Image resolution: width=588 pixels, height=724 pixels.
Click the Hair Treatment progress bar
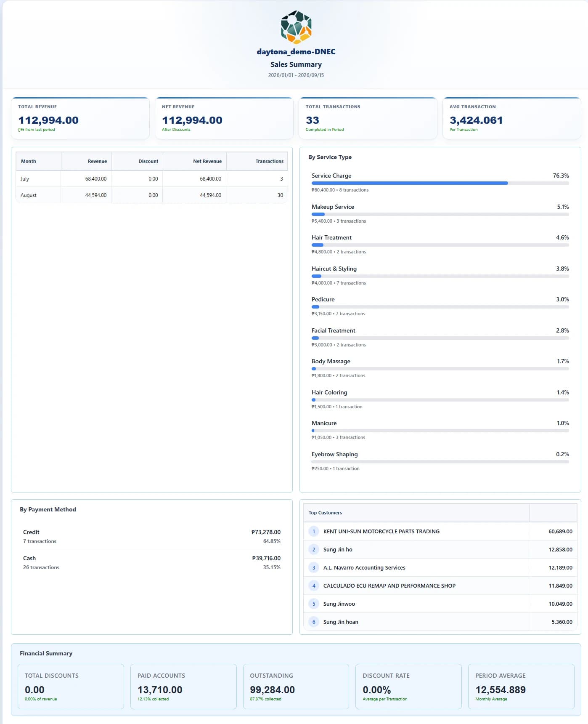[x=440, y=245]
